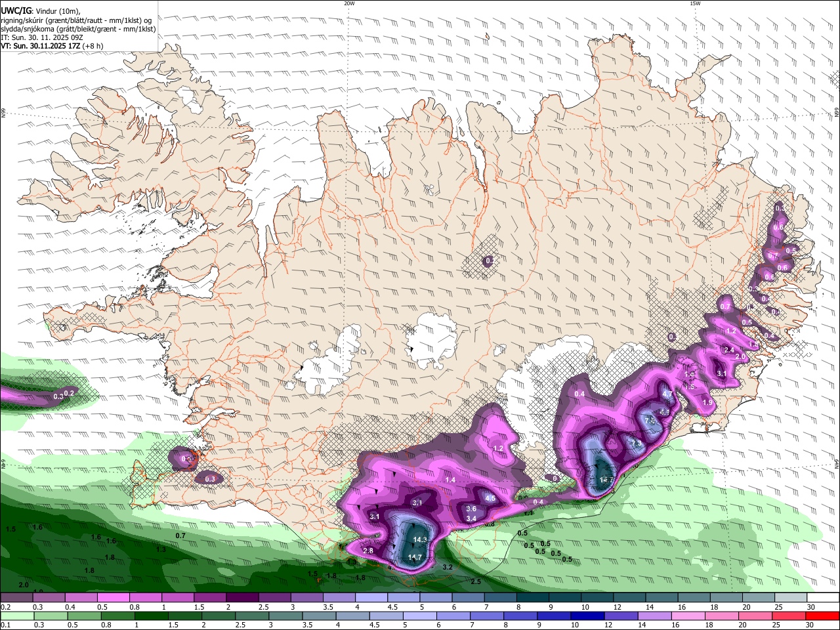840x630 pixels.
Task: Click the 2.8 precipitation value on the map
Action: point(368,551)
